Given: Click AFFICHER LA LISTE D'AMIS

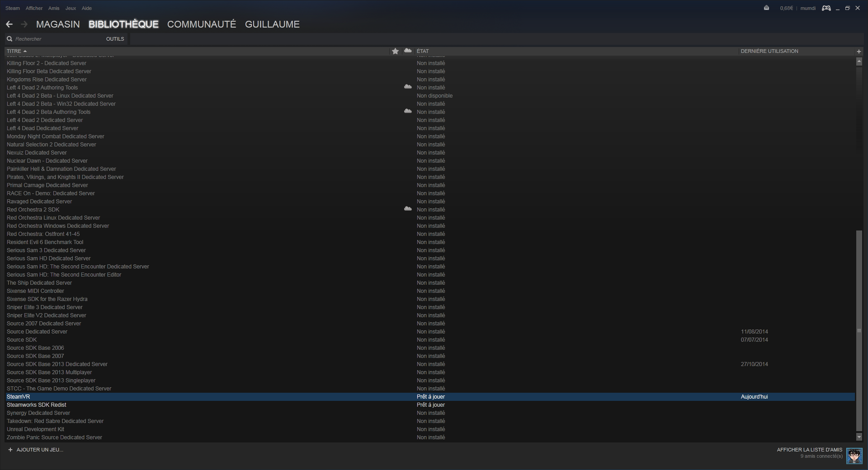Looking at the screenshot, I should click(810, 450).
